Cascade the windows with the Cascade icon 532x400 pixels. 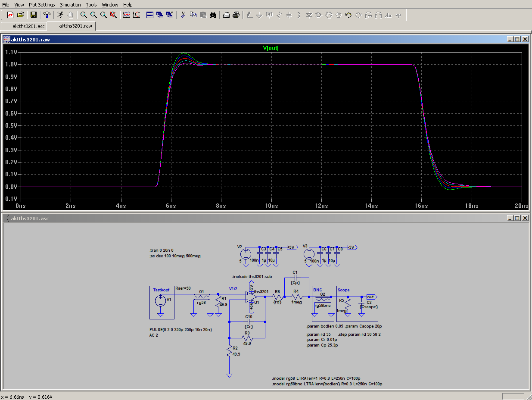tap(160, 15)
